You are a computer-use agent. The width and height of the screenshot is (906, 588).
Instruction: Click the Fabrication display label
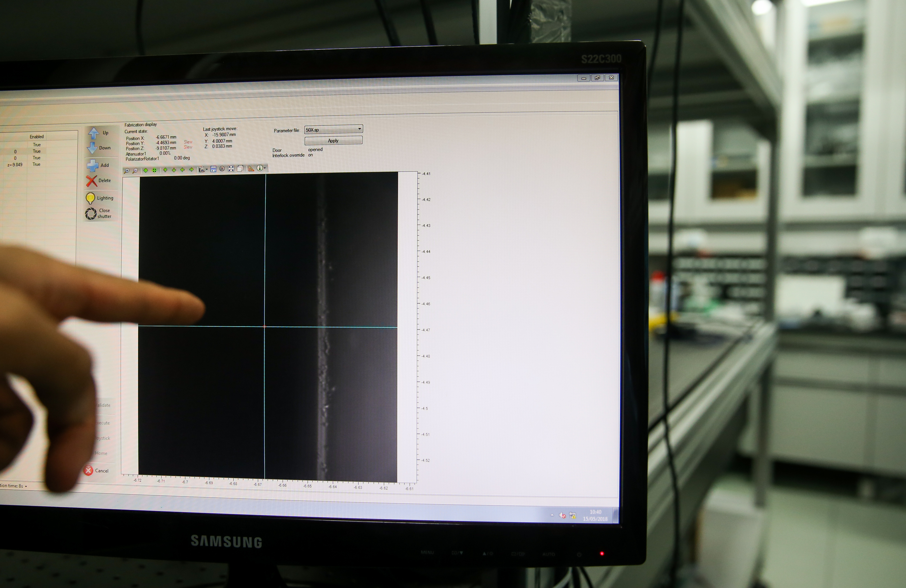tap(140, 124)
